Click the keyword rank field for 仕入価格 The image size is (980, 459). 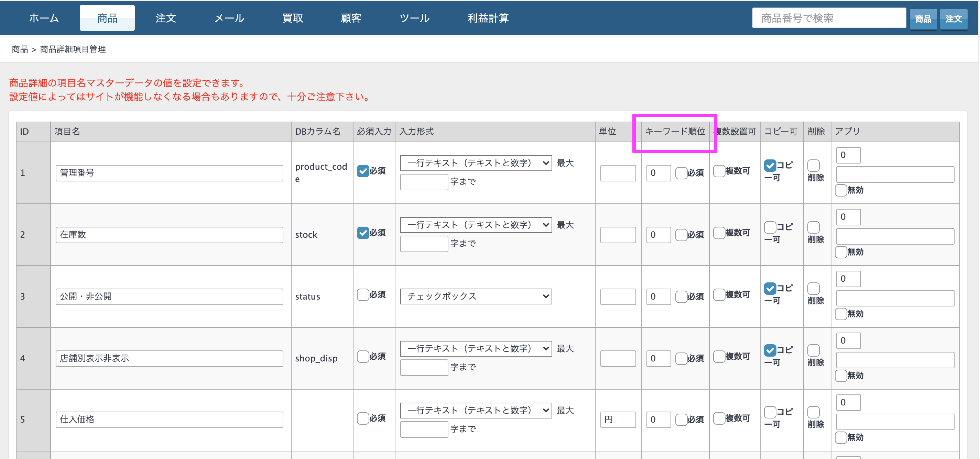[x=658, y=419]
